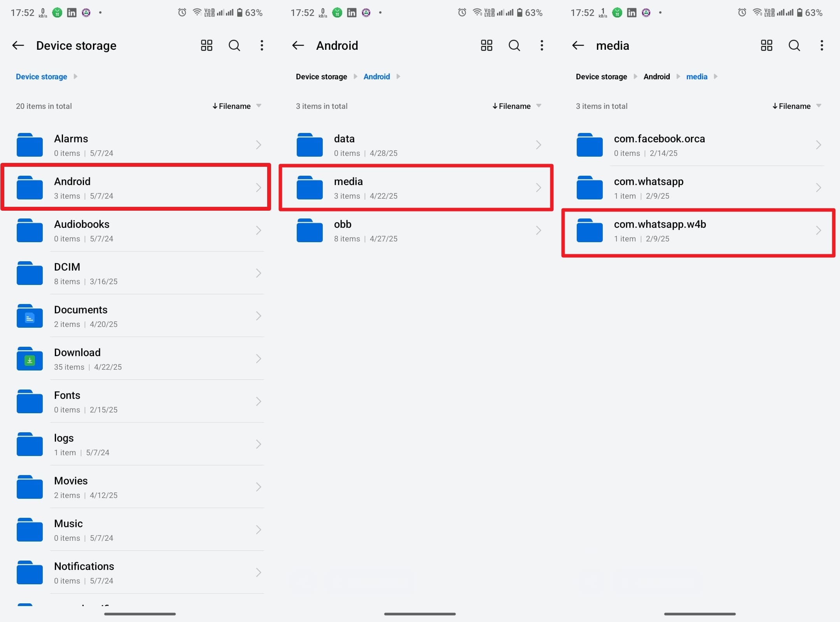Open three-dot menu on media screen
840x622 pixels.
point(821,45)
